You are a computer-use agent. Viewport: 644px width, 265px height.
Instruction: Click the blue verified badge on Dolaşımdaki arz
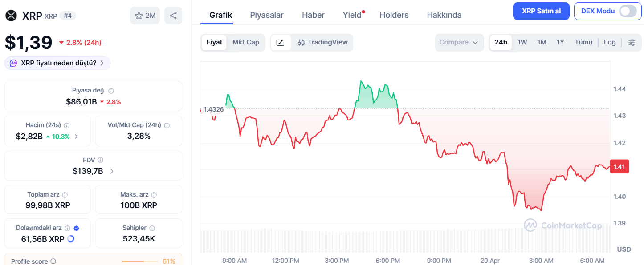coord(77,228)
